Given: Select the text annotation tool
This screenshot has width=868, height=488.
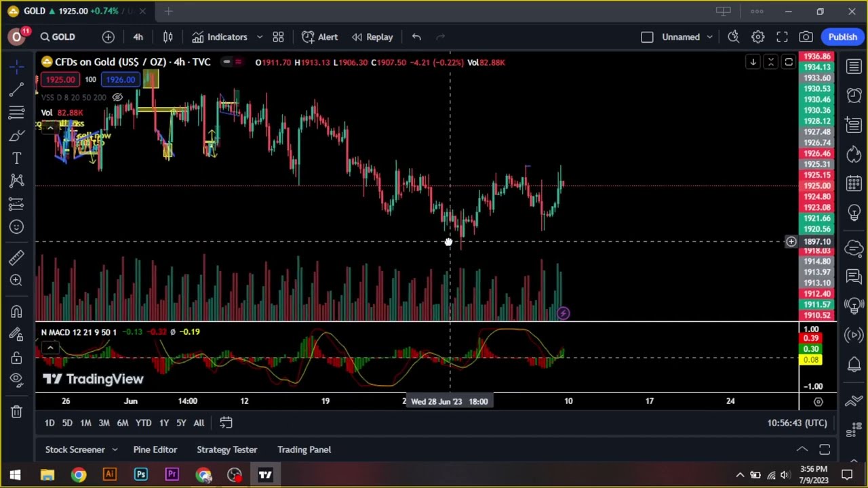Looking at the screenshot, I should [x=17, y=158].
